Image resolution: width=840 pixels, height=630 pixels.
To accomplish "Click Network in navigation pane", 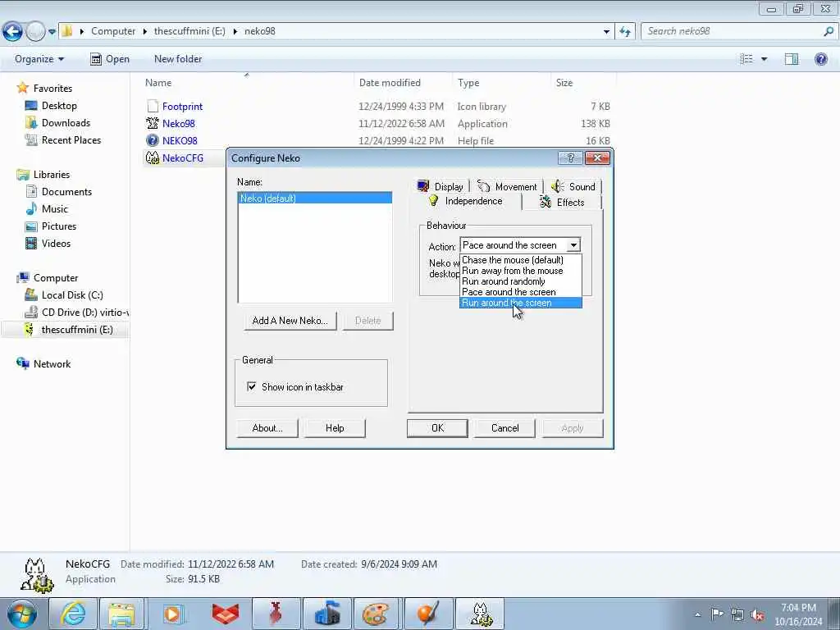I will (x=52, y=363).
